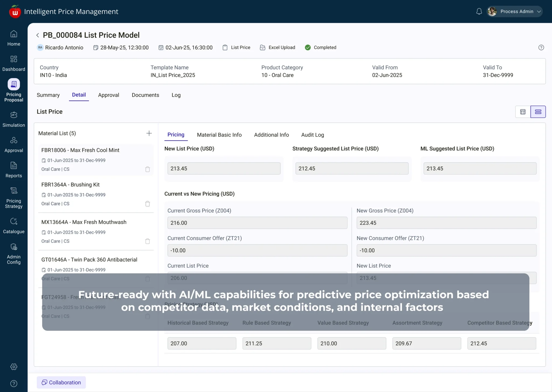Click the Valid From 02-Jun-2025 value
Viewport: 552px width, 392px height.
(x=387, y=75)
